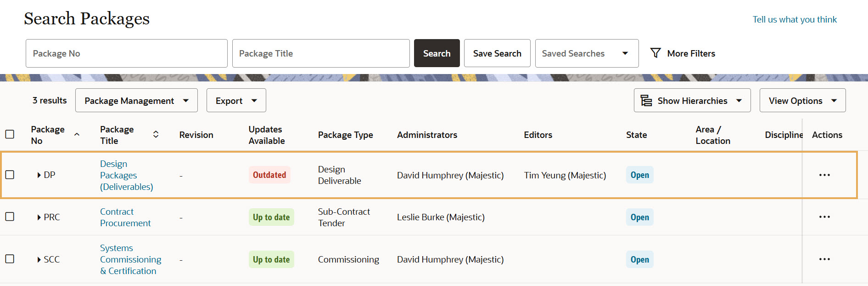
Task: Click the More Filters funnel icon
Action: (655, 53)
